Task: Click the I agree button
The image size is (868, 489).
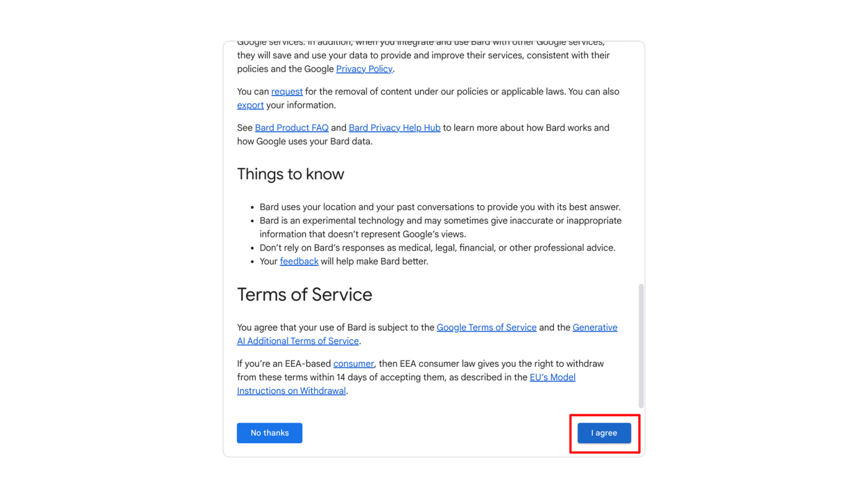Action: pyautogui.click(x=603, y=433)
